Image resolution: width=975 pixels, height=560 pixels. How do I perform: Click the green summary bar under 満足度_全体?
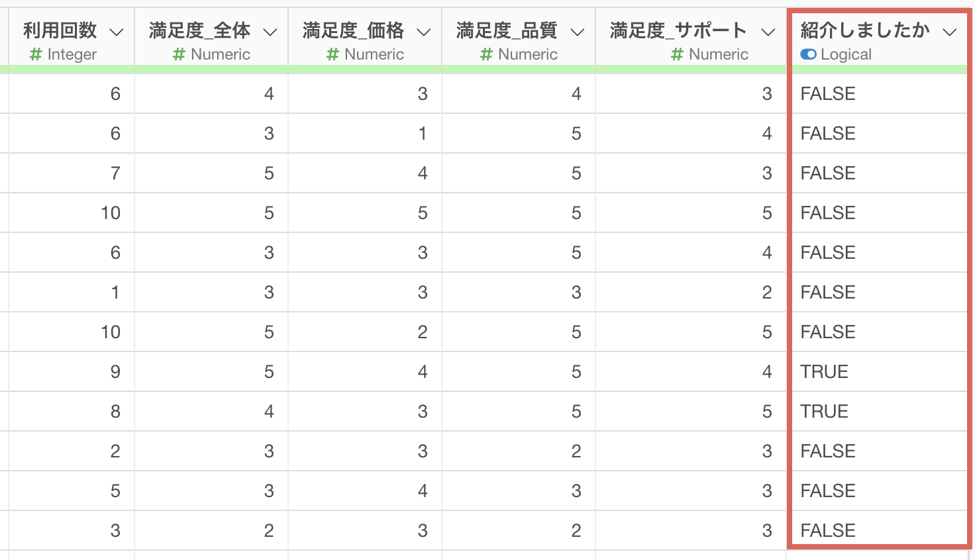(x=211, y=69)
